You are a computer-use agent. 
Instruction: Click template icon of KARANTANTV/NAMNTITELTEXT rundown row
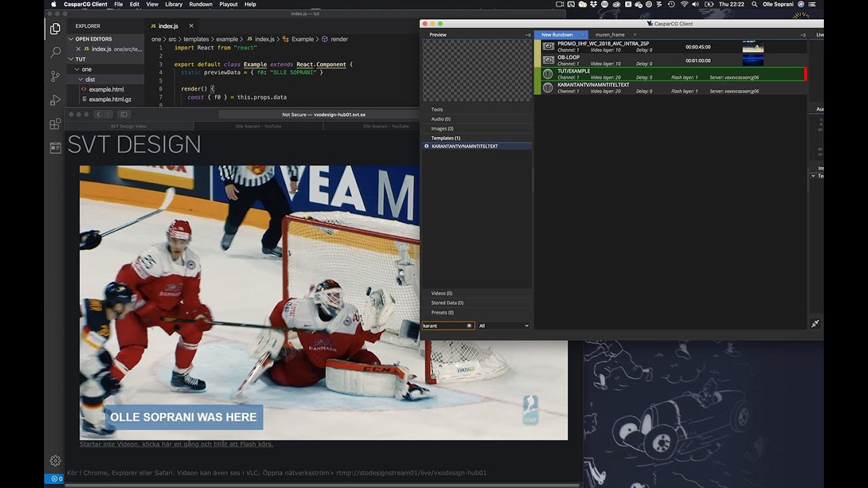tap(548, 88)
